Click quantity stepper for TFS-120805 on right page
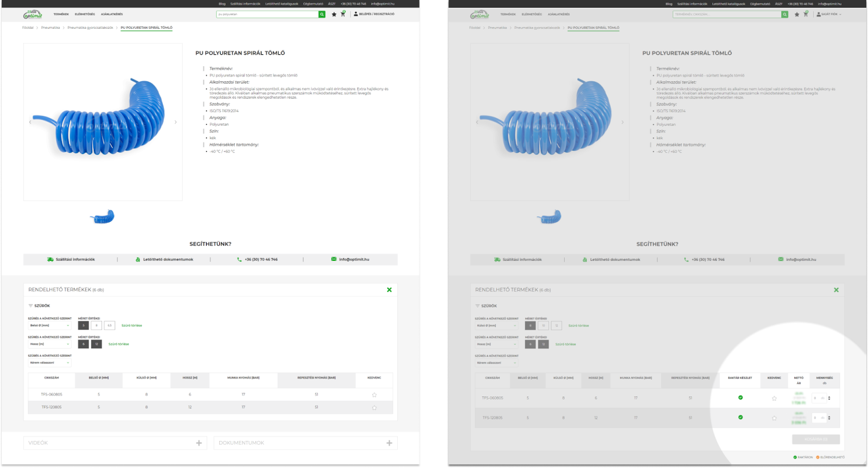 (x=829, y=418)
